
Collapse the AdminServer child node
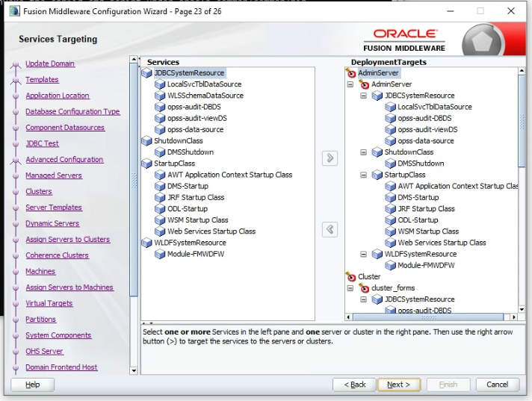tap(350, 84)
